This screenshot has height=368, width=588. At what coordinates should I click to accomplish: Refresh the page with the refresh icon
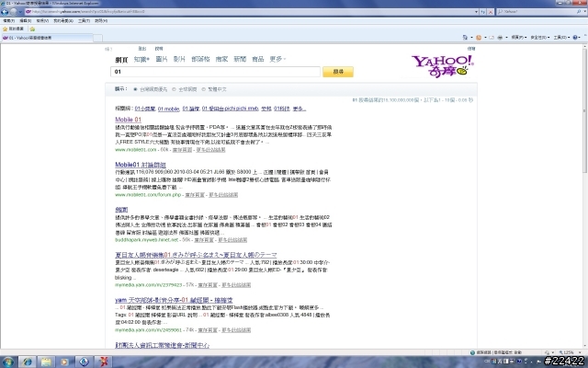[483, 12]
